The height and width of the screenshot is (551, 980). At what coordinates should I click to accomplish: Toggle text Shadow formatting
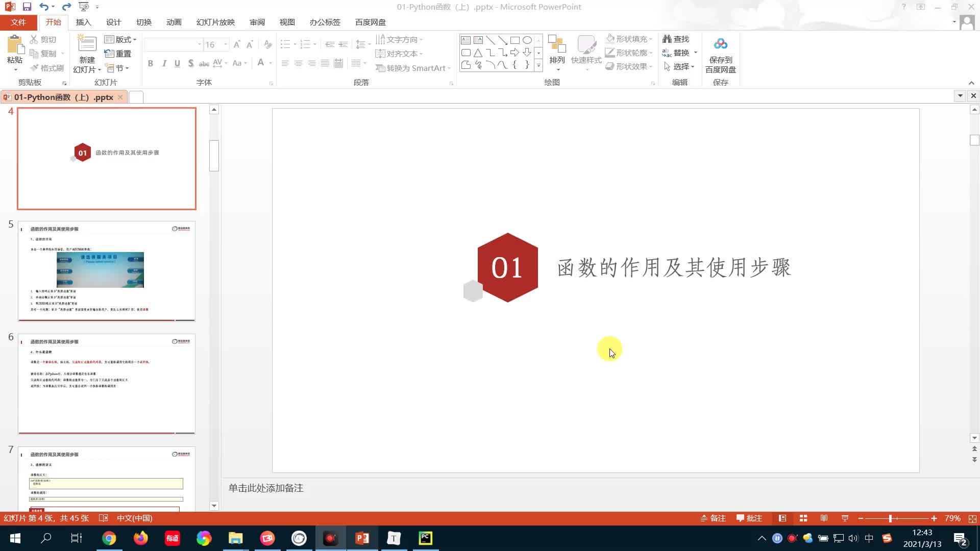[190, 63]
